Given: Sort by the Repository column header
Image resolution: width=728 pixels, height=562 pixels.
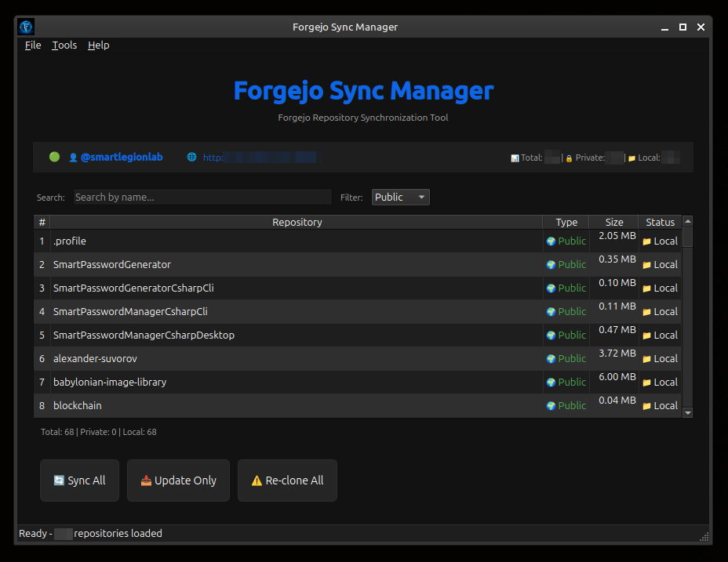Looking at the screenshot, I should click(x=297, y=223).
